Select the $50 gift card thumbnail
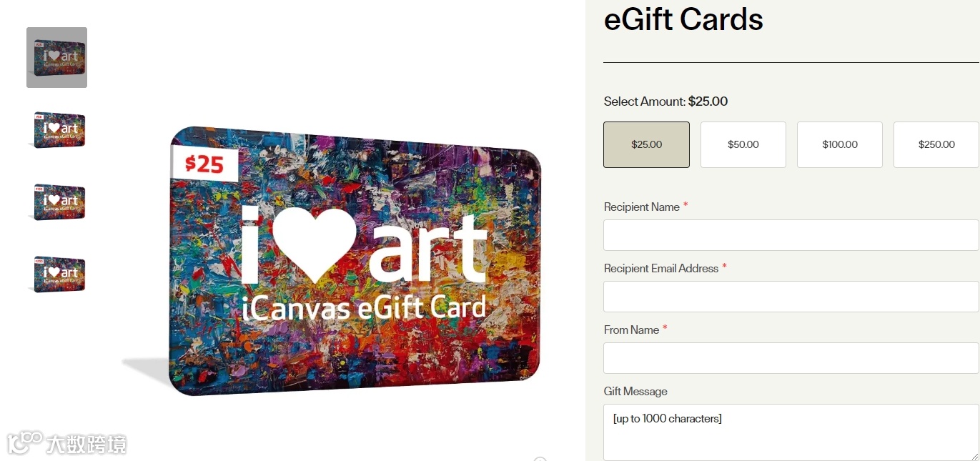Viewport: 980px width, 461px height. click(x=56, y=129)
